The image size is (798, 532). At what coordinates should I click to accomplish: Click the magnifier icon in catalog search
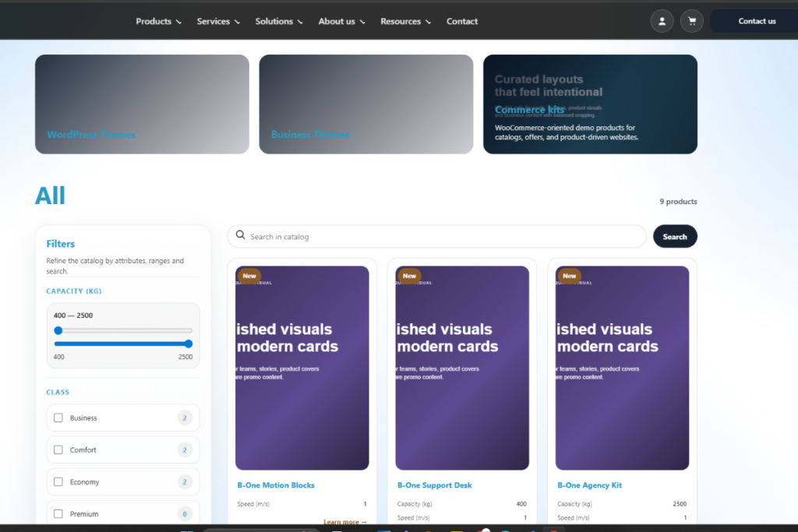click(x=241, y=236)
